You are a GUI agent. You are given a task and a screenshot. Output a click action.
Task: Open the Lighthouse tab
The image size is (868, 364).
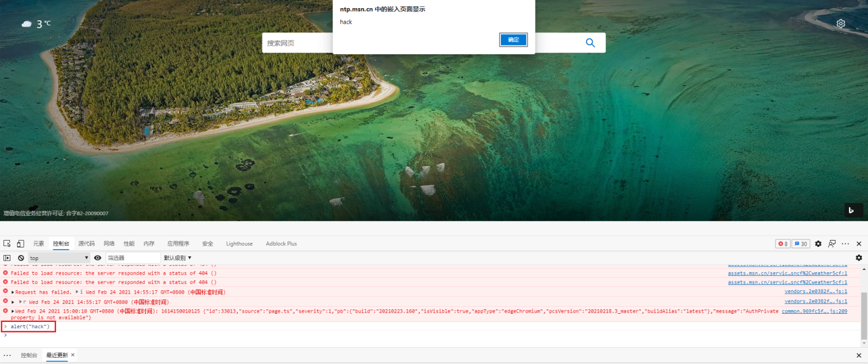click(240, 243)
